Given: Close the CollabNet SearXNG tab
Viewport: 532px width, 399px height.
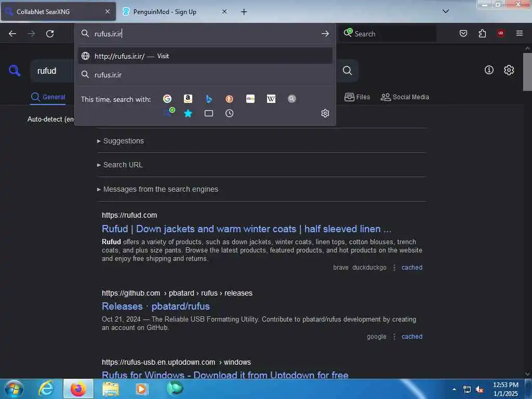Looking at the screenshot, I should [108, 11].
